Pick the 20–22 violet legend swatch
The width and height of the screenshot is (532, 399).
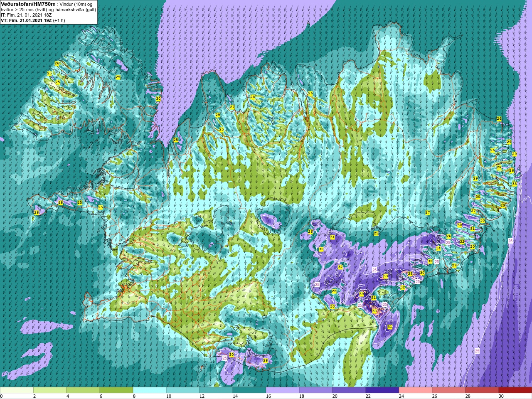pyautogui.click(x=349, y=390)
